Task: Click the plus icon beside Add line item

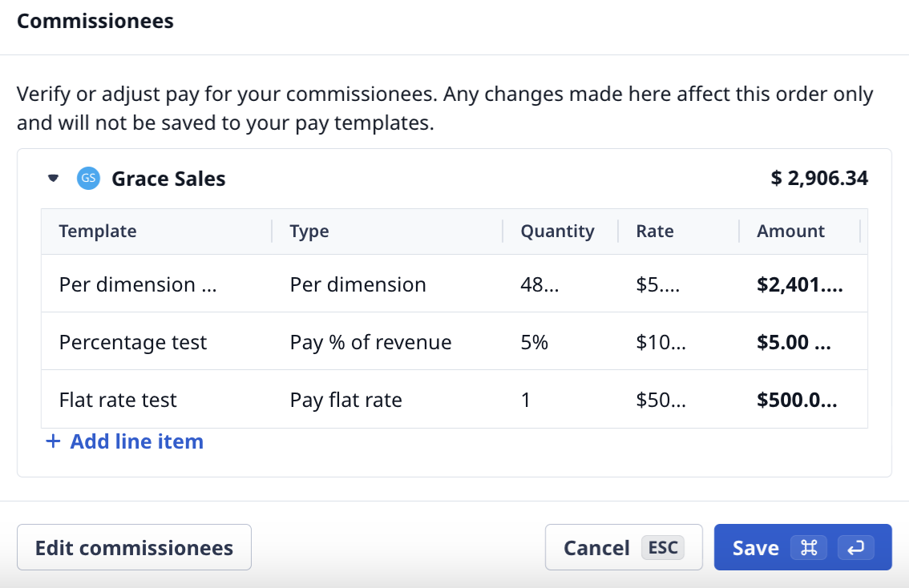Action: tap(54, 441)
